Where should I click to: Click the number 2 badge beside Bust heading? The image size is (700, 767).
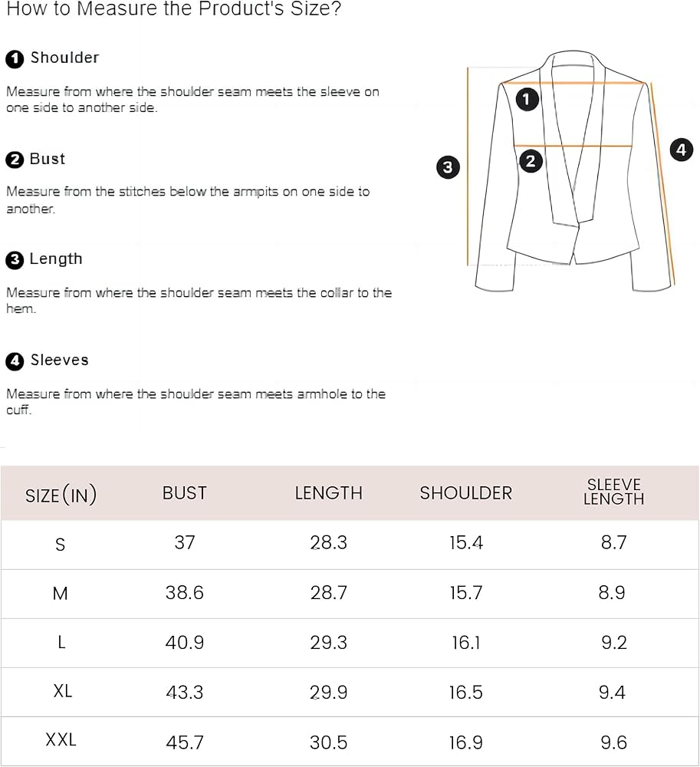[x=15, y=160]
